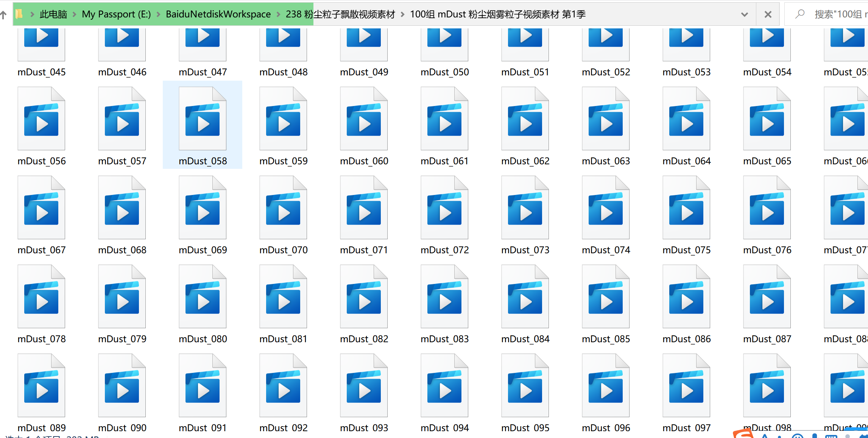Select the mDust_063 video file icon
The image size is (868, 438).
tap(606, 118)
